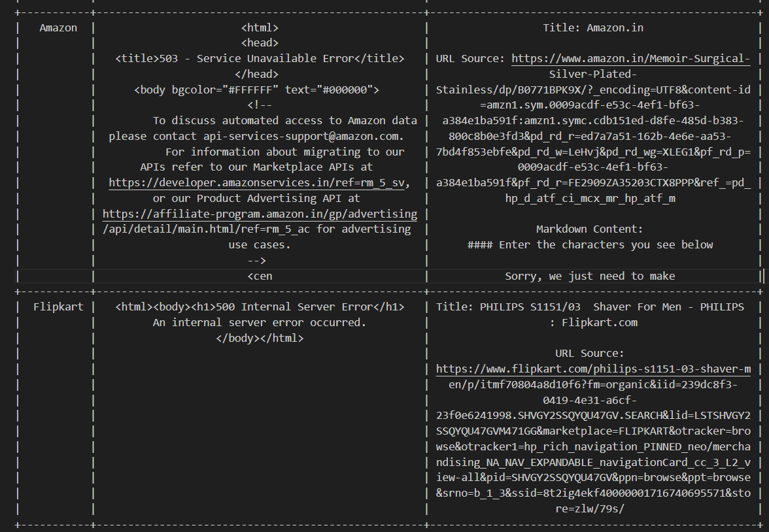
Task: Click the "hp_d_atf_ci_mcx_mr_hp_atf_m" URL fragment
Action: [x=590, y=199]
